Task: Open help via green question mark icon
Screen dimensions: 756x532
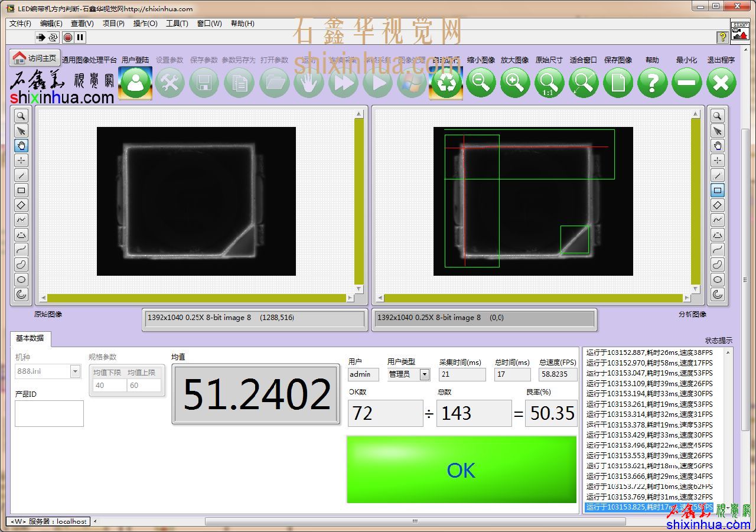Action: point(652,83)
